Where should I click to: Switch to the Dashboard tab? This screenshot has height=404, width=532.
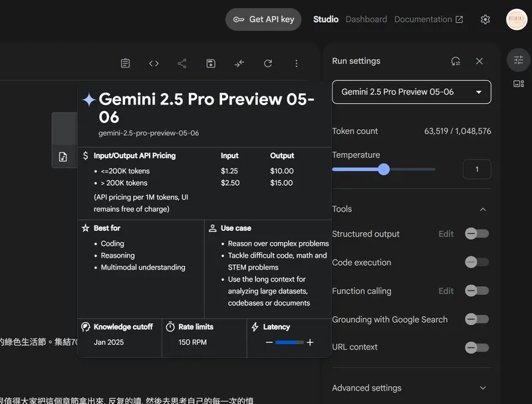click(366, 19)
